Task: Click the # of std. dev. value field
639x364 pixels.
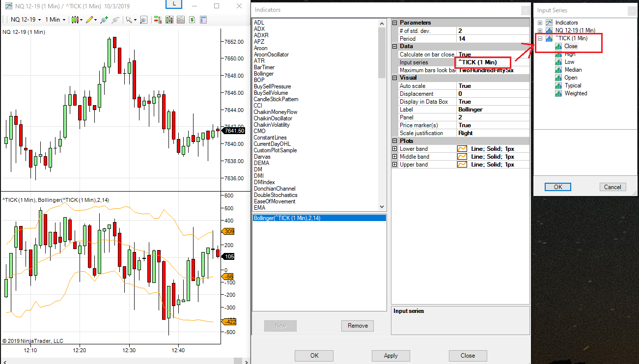Action: tap(493, 31)
